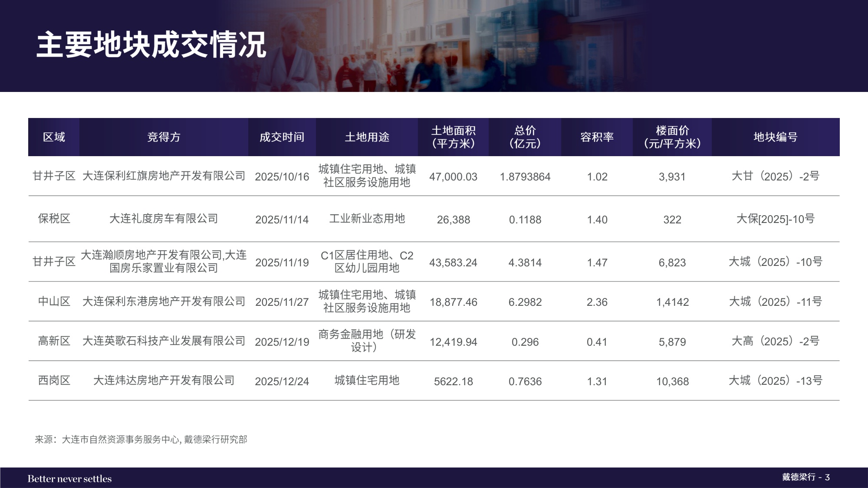Image resolution: width=868 pixels, height=488 pixels.
Task: Select the floor price 10,368 cell
Action: [672, 382]
